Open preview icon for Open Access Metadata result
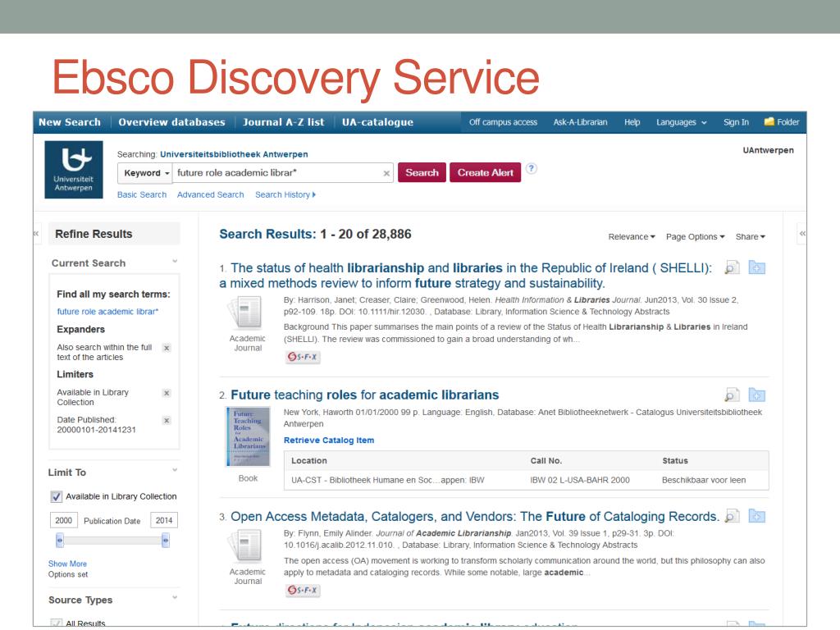The width and height of the screenshot is (840, 630). coord(732,517)
